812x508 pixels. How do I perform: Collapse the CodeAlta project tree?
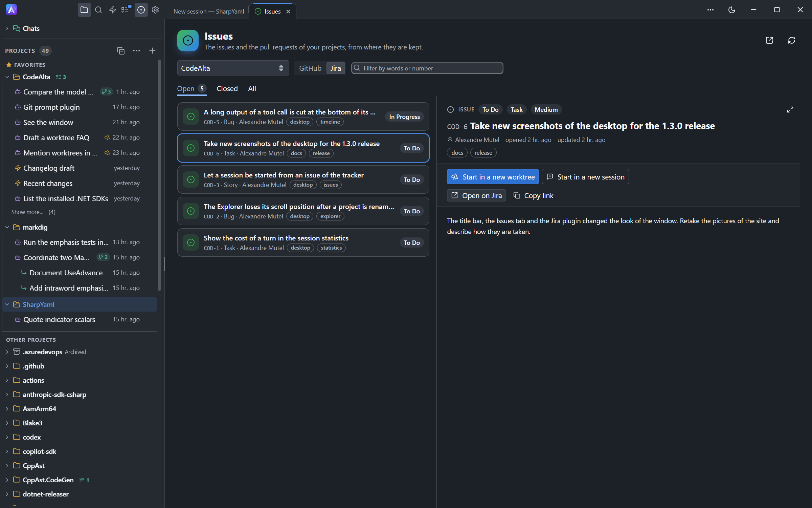coord(7,77)
